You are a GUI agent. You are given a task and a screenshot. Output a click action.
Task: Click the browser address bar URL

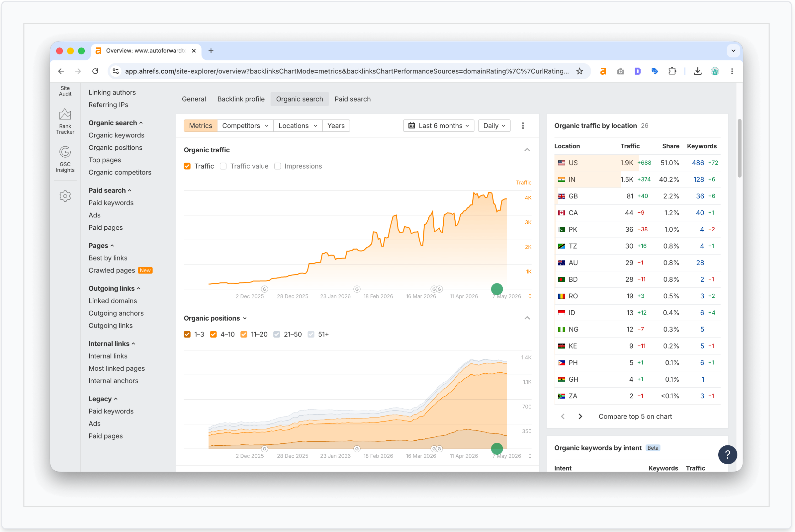347,71
